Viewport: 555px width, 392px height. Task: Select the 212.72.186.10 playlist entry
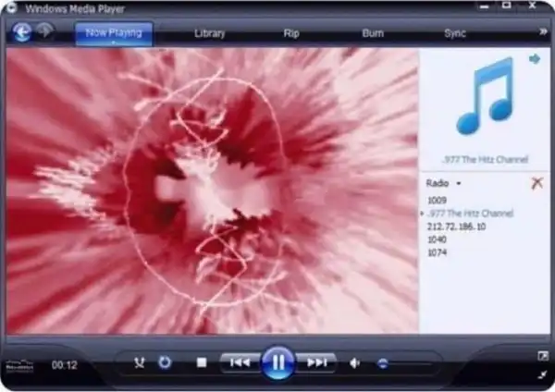pyautogui.click(x=457, y=226)
